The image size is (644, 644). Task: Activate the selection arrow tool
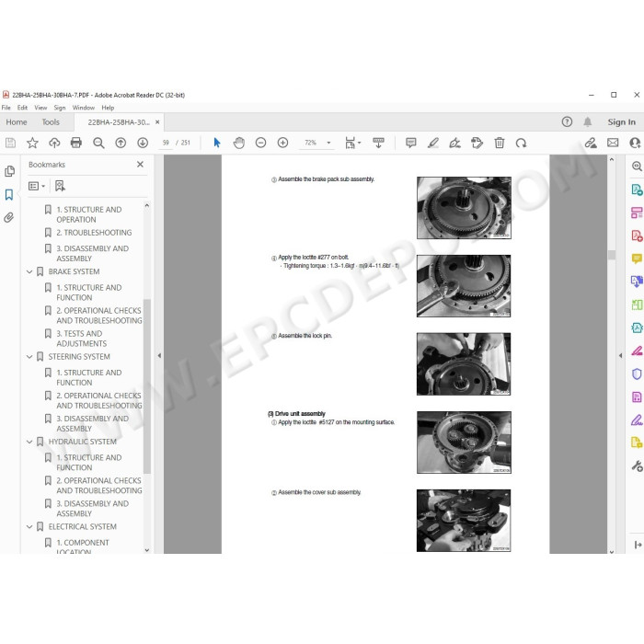tap(217, 143)
